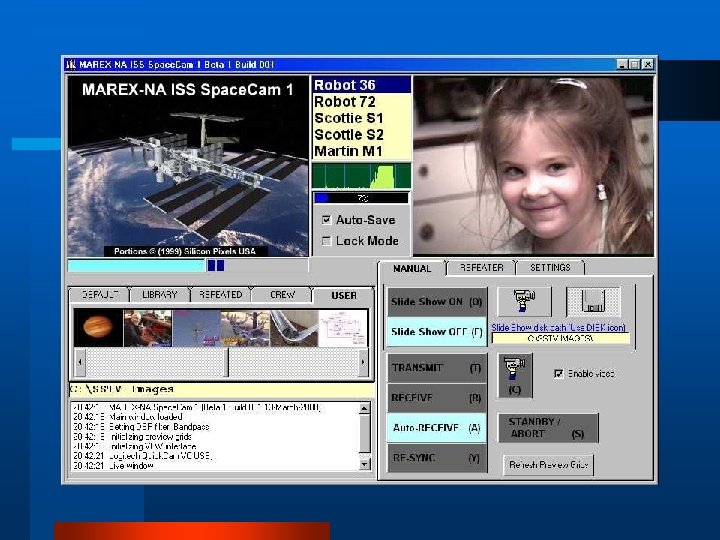Click the 'Main window loaded' log entry

(x=128, y=416)
